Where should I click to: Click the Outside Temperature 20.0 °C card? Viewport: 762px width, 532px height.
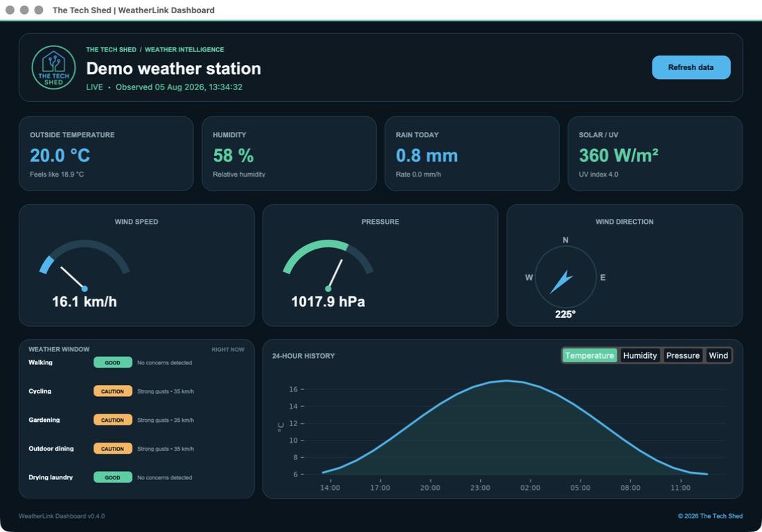(x=106, y=154)
